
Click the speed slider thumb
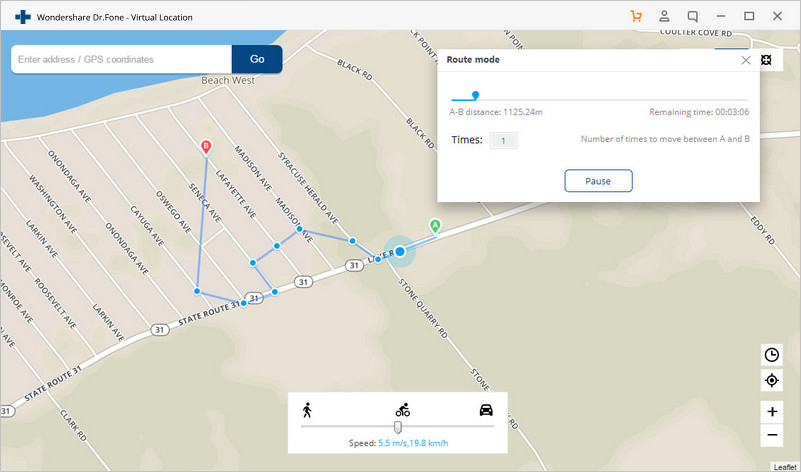(x=397, y=427)
